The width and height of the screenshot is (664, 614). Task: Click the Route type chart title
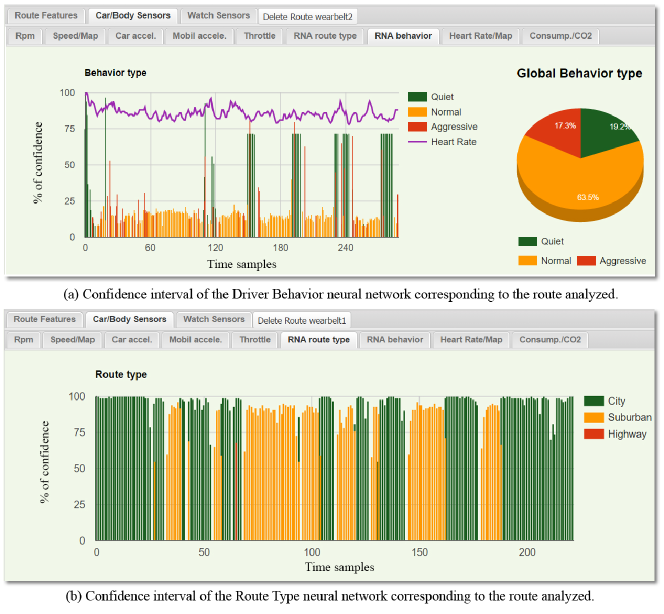121,375
